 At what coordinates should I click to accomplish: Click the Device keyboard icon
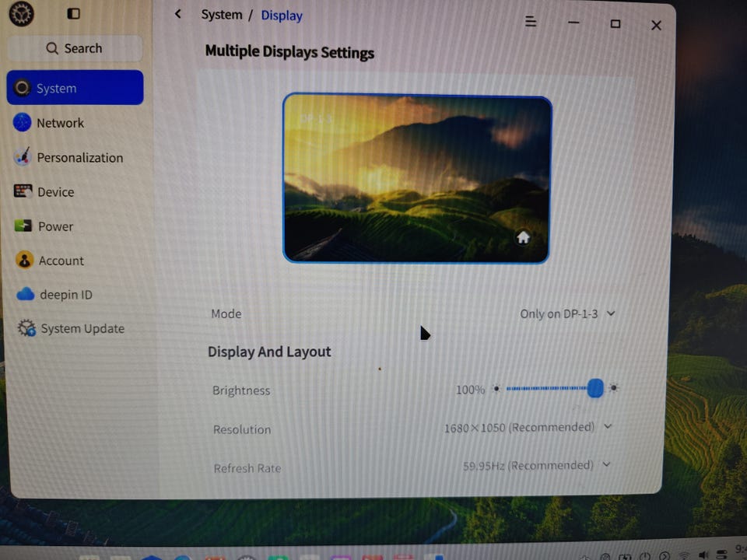[x=23, y=191]
